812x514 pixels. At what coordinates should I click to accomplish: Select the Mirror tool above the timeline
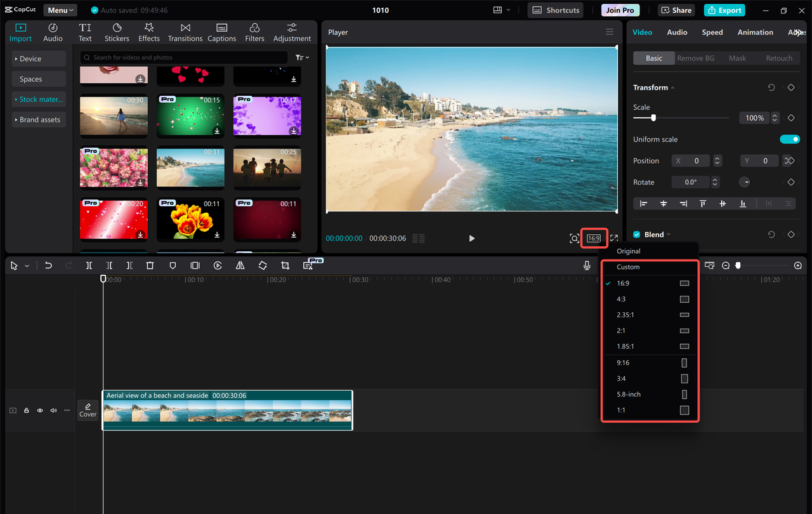click(240, 265)
